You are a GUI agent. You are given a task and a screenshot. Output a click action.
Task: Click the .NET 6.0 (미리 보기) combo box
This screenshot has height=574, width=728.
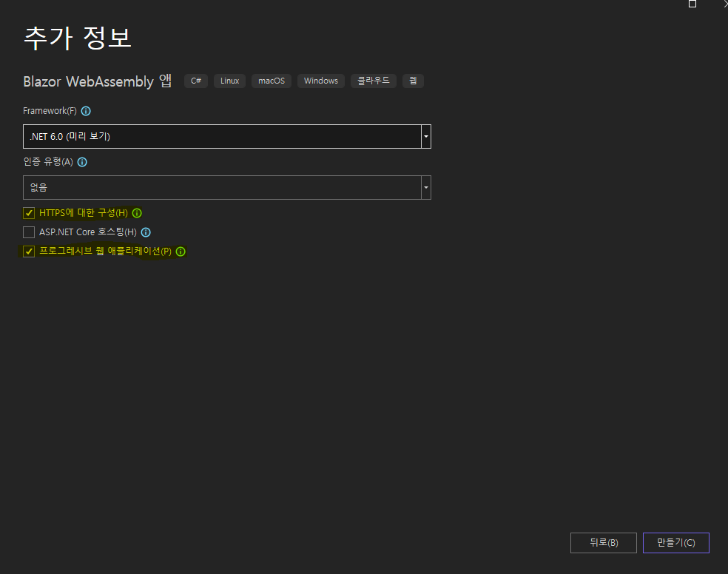[x=227, y=136]
